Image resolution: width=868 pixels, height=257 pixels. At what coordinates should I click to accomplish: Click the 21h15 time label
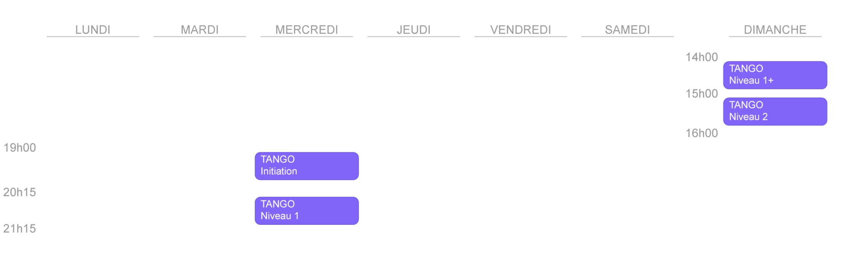[20, 229]
